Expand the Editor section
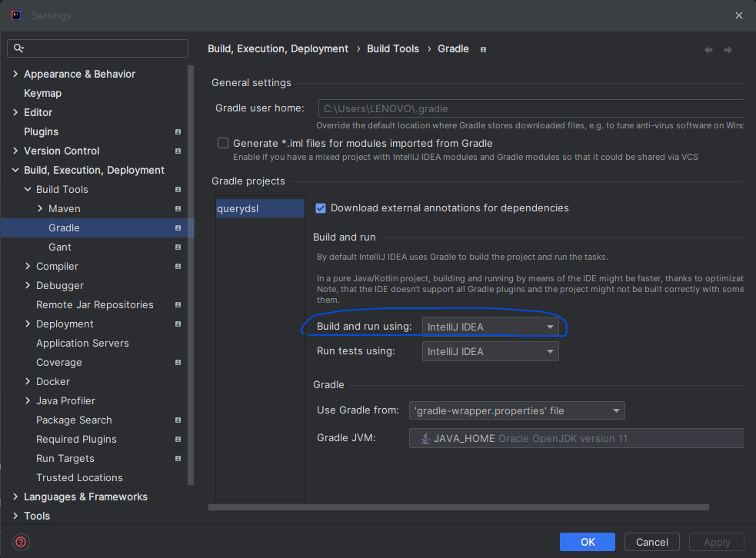 15,112
